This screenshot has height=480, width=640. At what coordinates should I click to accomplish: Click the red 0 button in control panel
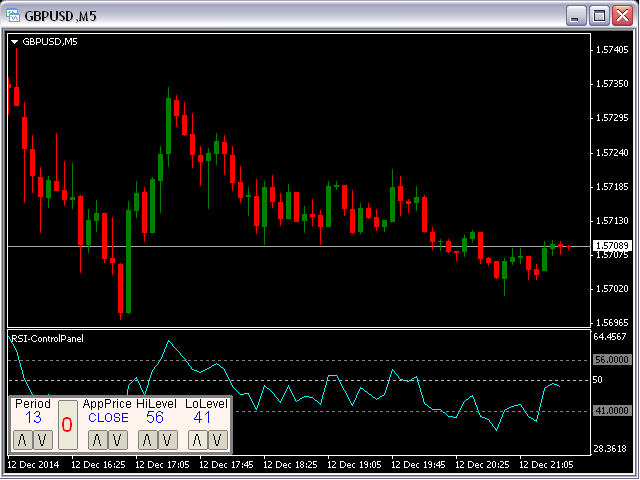pos(67,425)
